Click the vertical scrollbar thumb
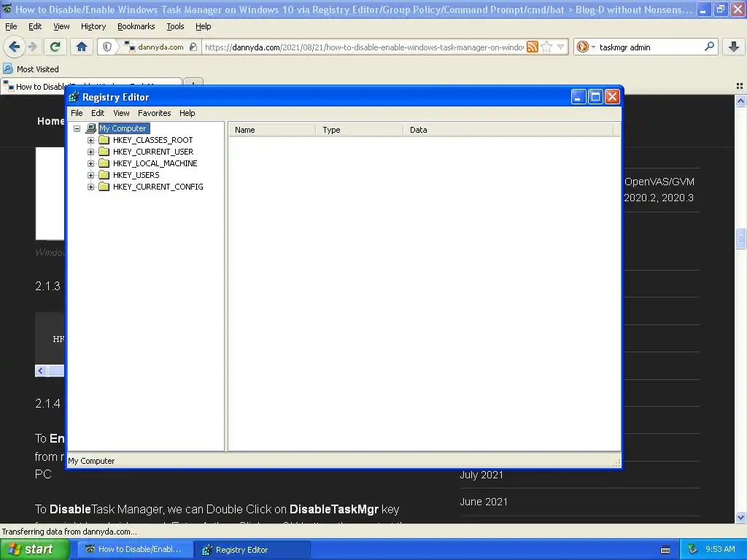 740,238
